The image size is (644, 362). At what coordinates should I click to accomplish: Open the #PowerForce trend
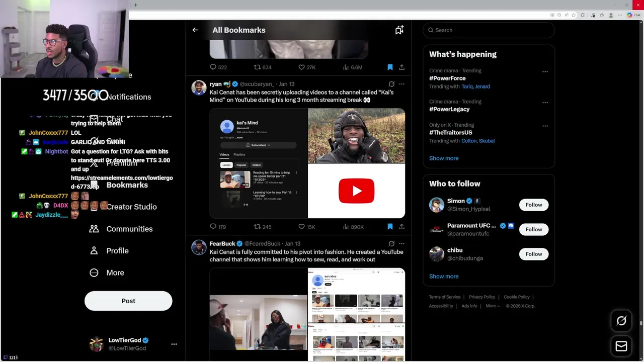[x=447, y=78]
